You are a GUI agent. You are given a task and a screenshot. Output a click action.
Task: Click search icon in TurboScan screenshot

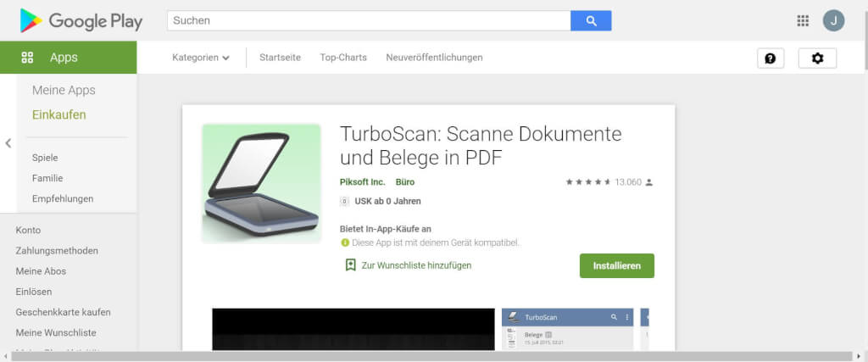click(x=614, y=317)
